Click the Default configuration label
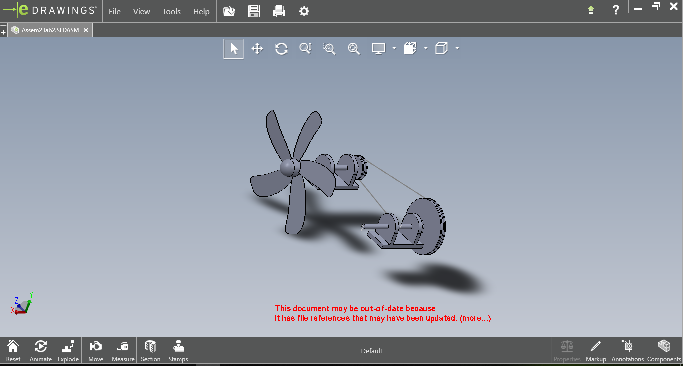This screenshot has height=366, width=683. (x=372, y=351)
